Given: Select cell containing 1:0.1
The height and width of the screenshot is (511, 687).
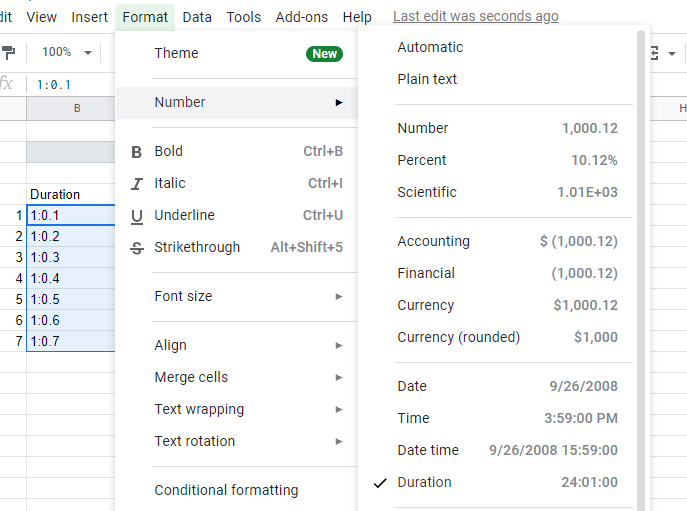Looking at the screenshot, I should click(71, 215).
